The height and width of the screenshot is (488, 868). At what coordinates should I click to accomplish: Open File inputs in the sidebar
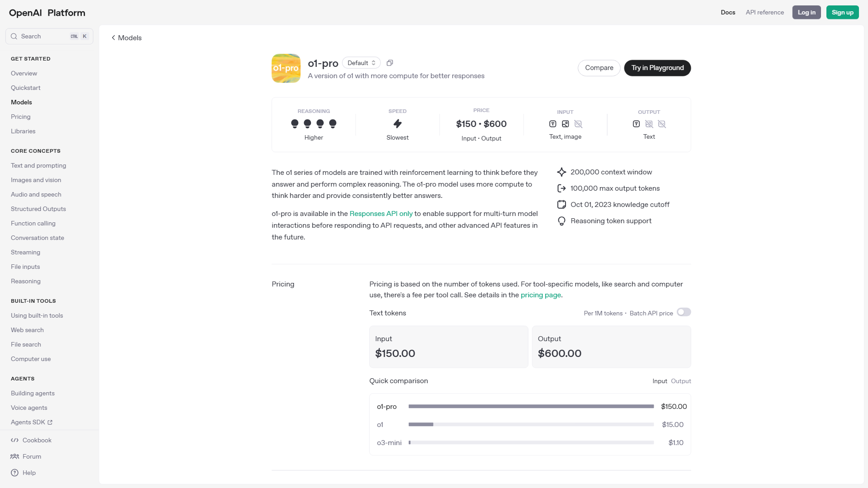pos(25,267)
